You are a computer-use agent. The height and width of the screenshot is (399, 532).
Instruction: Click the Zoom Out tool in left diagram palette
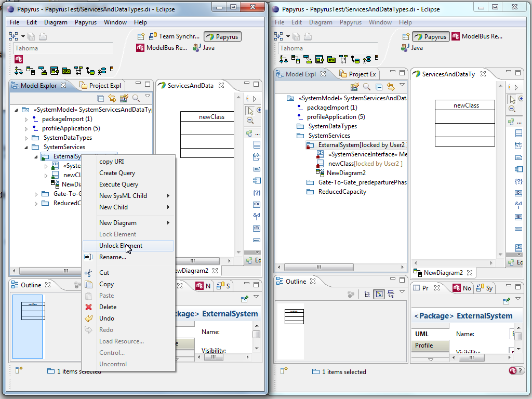click(250, 120)
